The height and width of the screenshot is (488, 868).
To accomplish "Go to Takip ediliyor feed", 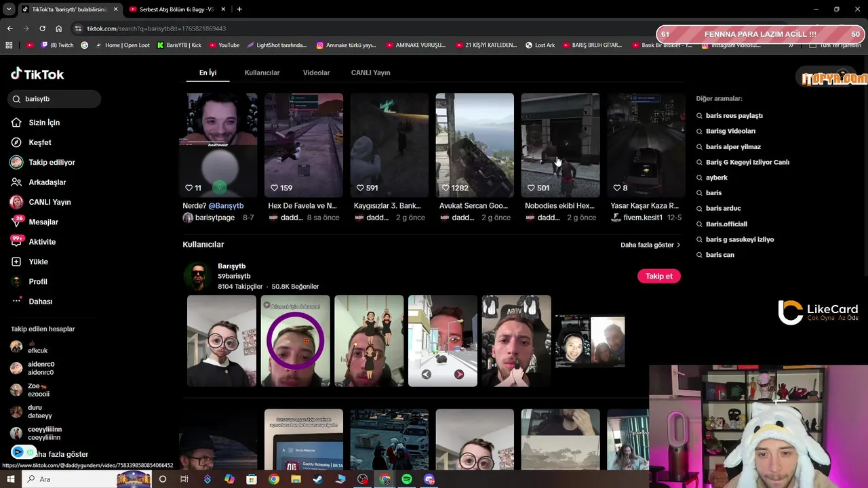I will 43,162.
